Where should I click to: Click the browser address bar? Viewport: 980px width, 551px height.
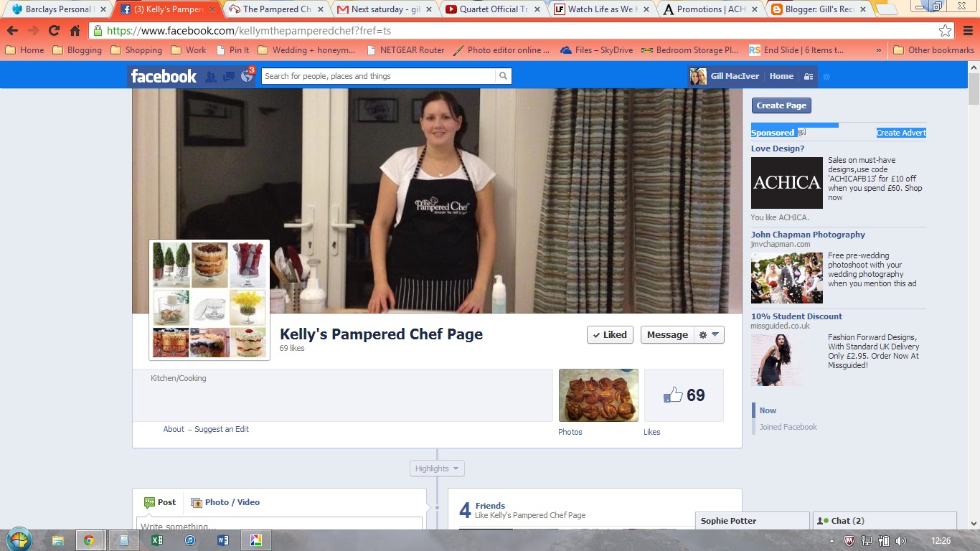[x=522, y=31]
